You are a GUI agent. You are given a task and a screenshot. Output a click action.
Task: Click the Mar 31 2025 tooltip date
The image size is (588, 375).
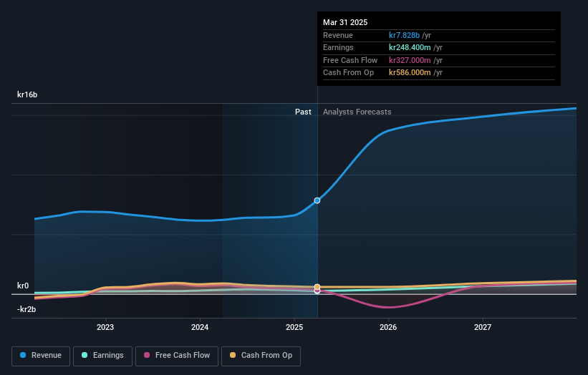click(345, 22)
